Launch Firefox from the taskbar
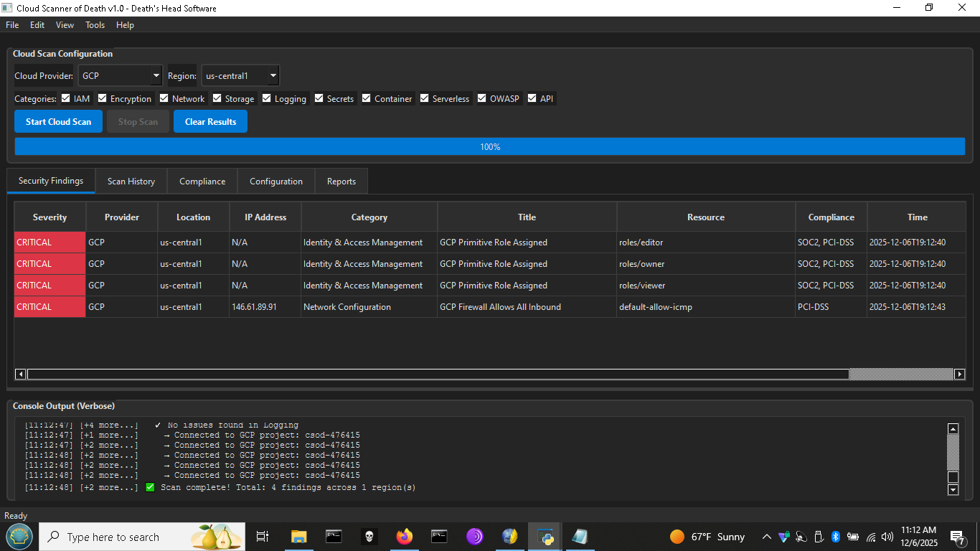980x551 pixels. click(405, 537)
